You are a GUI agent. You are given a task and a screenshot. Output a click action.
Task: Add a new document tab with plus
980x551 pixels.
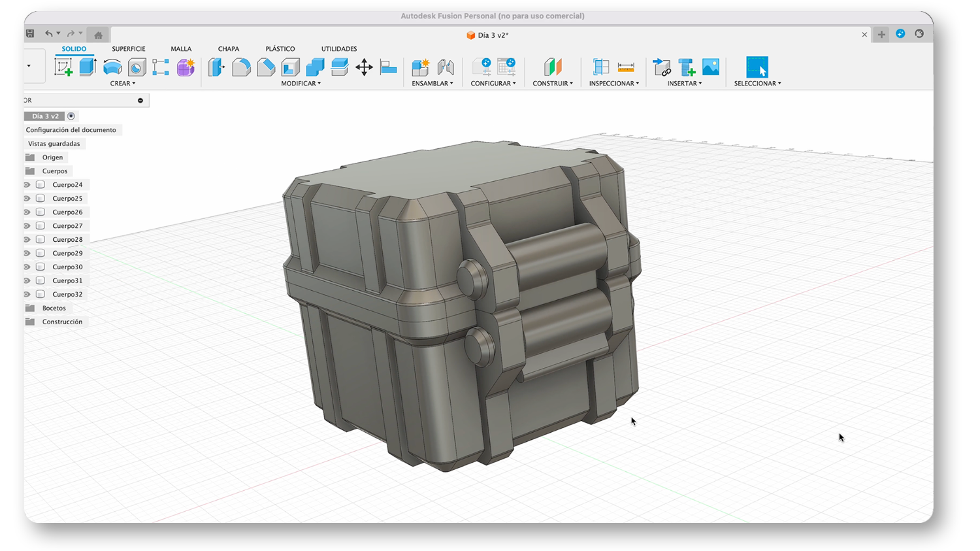coord(881,35)
